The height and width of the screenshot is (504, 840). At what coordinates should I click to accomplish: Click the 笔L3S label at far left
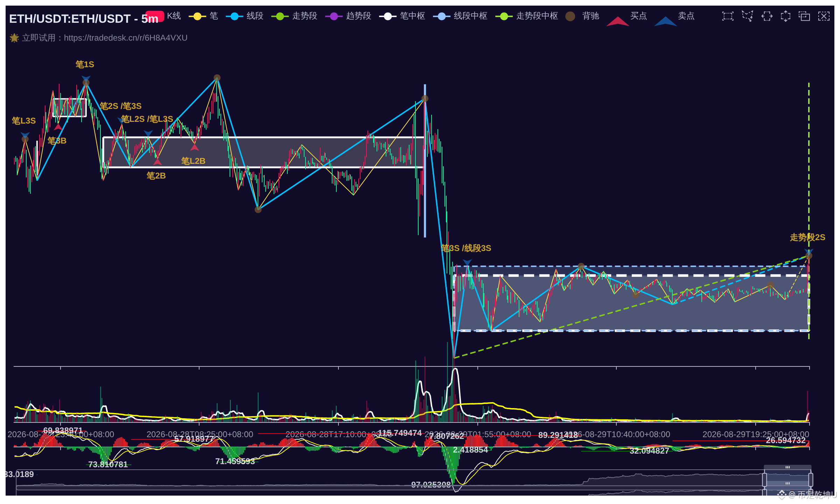[24, 121]
